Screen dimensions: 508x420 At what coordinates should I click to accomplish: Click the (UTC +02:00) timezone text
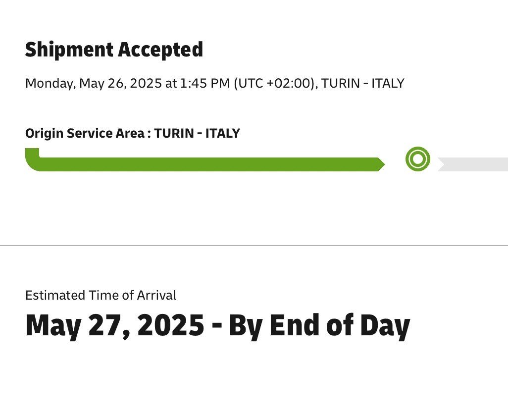tap(275, 83)
